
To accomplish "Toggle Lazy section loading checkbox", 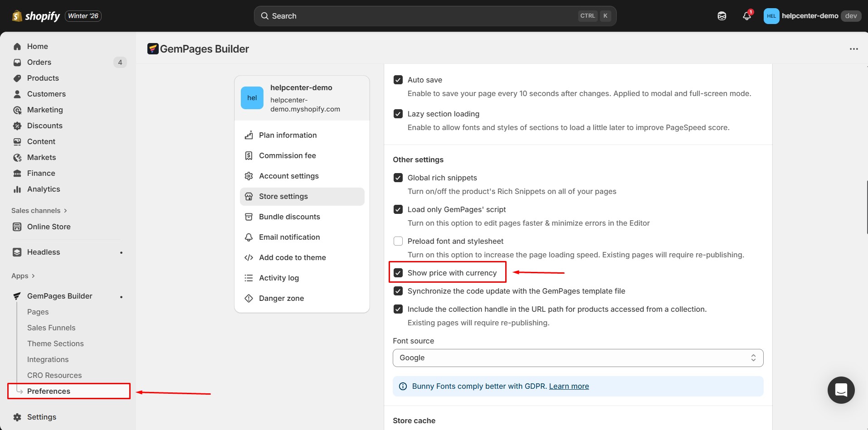I will (398, 114).
